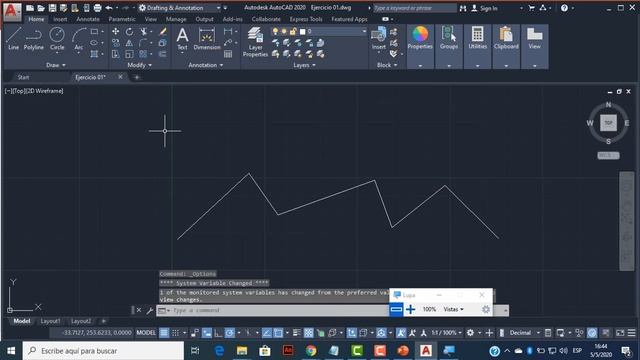
Task: Open File Explorer from the taskbar
Action: [242, 351]
